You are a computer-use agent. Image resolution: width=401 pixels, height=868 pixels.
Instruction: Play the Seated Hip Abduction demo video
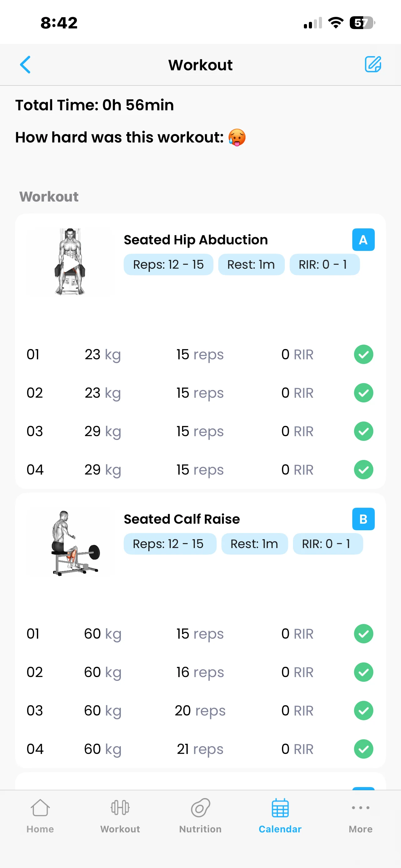71,262
